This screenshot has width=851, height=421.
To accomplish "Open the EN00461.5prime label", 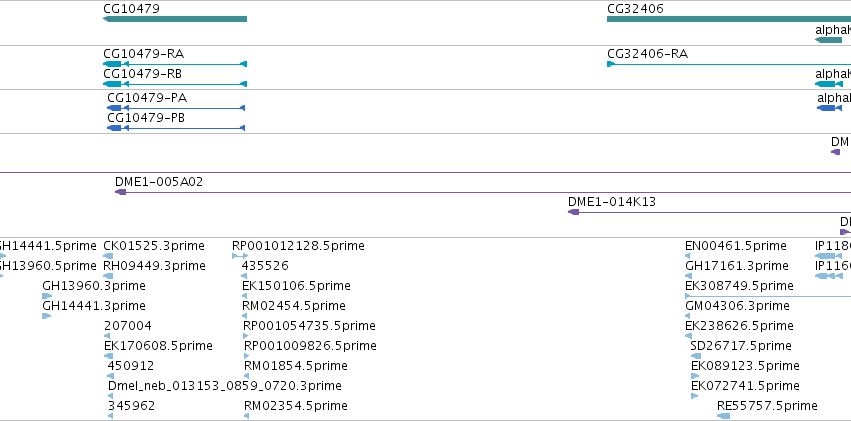I will tap(735, 246).
